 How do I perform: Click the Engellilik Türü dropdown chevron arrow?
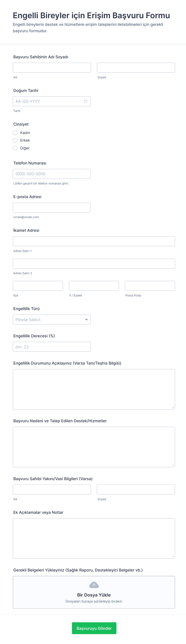click(86, 319)
